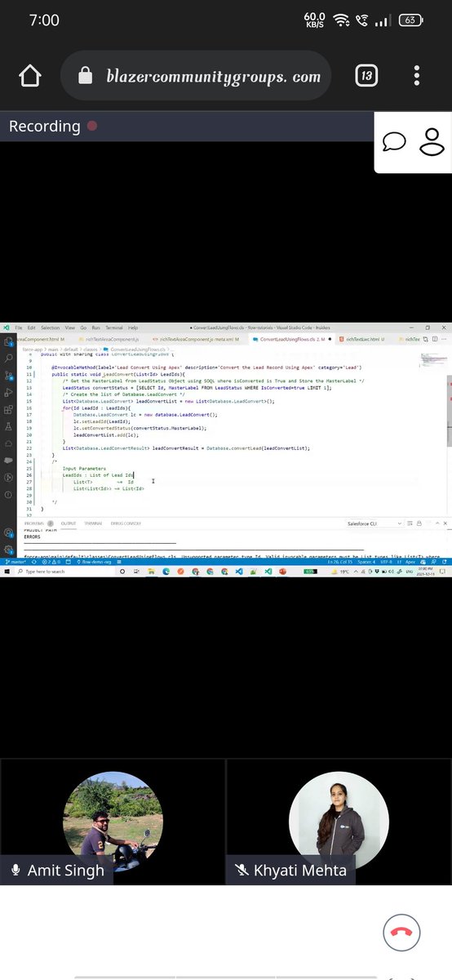
Task: Open the browser three-dot overflow menu
Action: coord(417,77)
